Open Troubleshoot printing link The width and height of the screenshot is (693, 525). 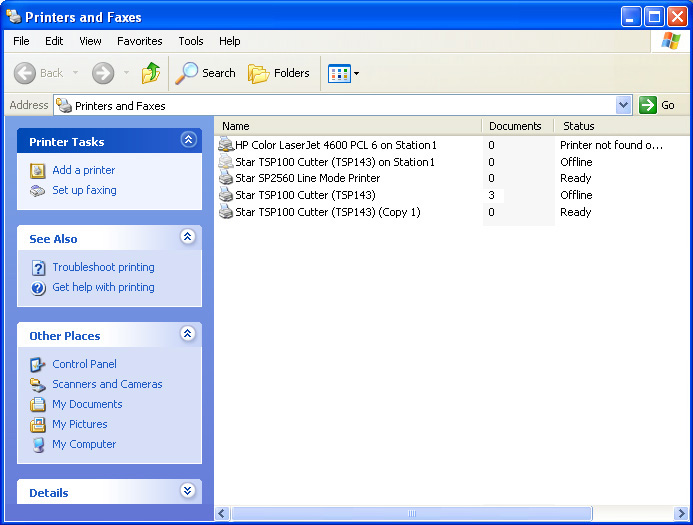pos(103,267)
